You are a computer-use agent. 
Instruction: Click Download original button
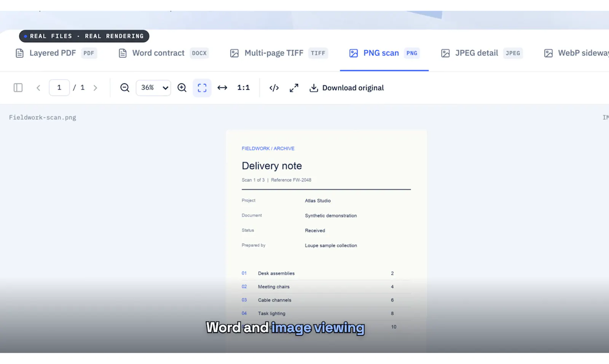(346, 88)
